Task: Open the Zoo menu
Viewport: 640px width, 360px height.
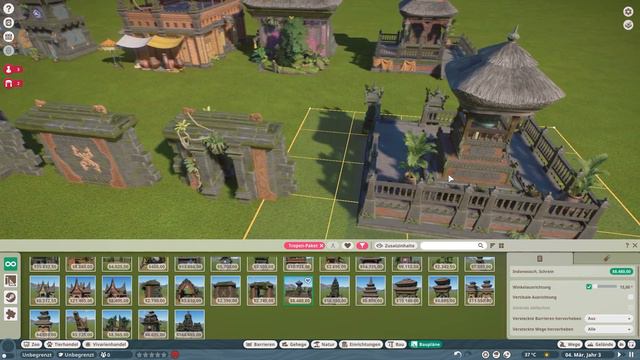Action: tap(31, 344)
